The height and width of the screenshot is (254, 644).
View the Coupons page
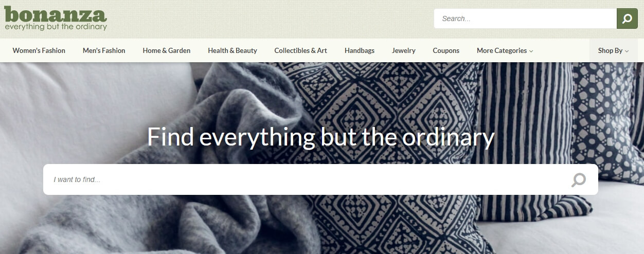446,50
